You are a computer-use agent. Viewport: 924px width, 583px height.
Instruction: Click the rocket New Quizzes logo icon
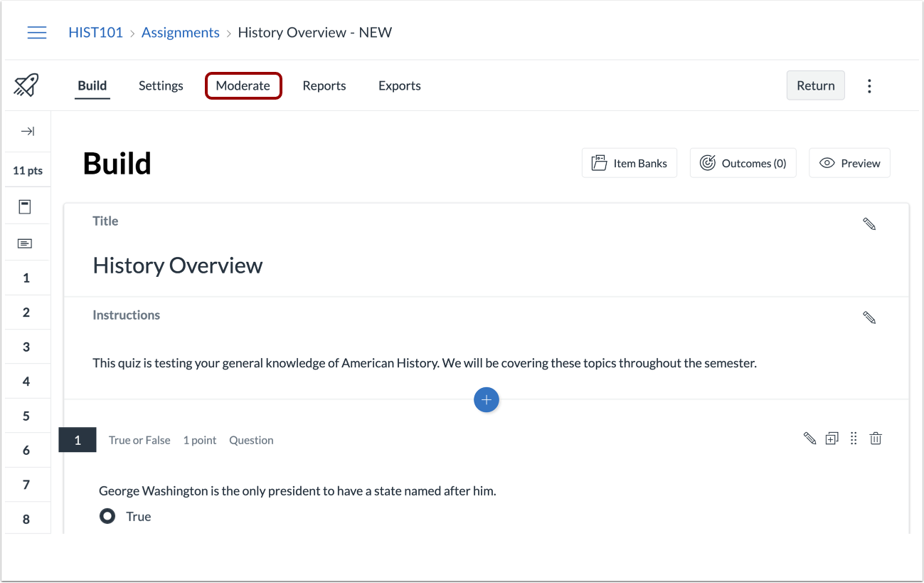[x=26, y=85]
